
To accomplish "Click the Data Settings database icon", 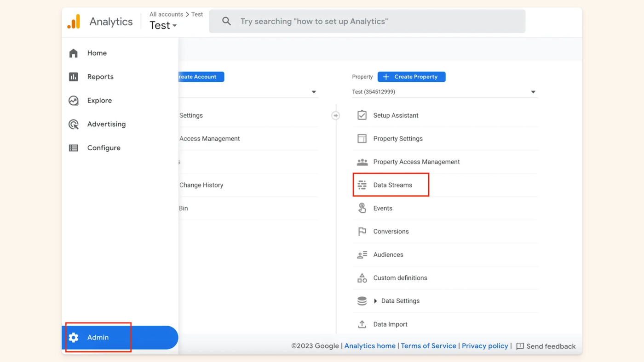I will [362, 301].
